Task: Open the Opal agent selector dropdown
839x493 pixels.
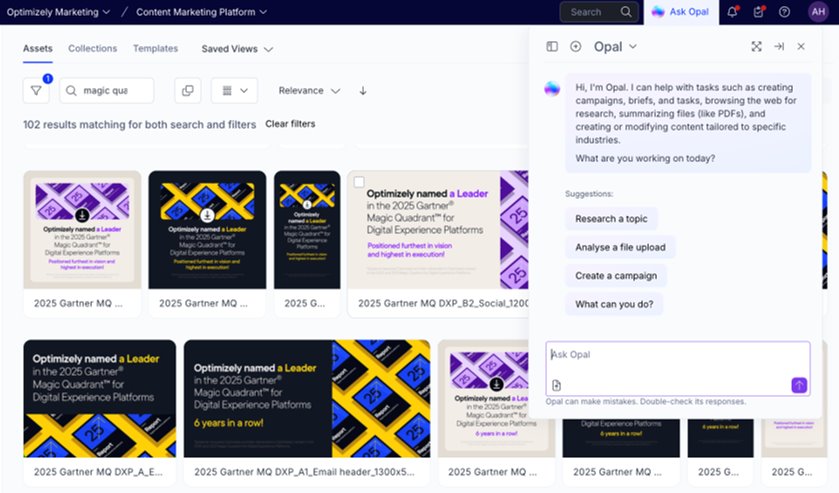Action: pos(615,47)
